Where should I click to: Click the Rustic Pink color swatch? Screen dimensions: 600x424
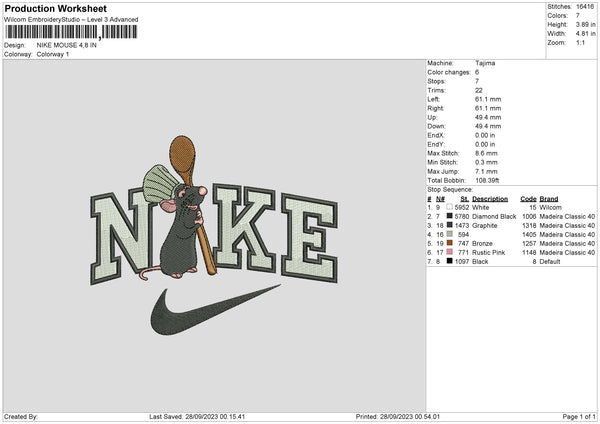(449, 252)
